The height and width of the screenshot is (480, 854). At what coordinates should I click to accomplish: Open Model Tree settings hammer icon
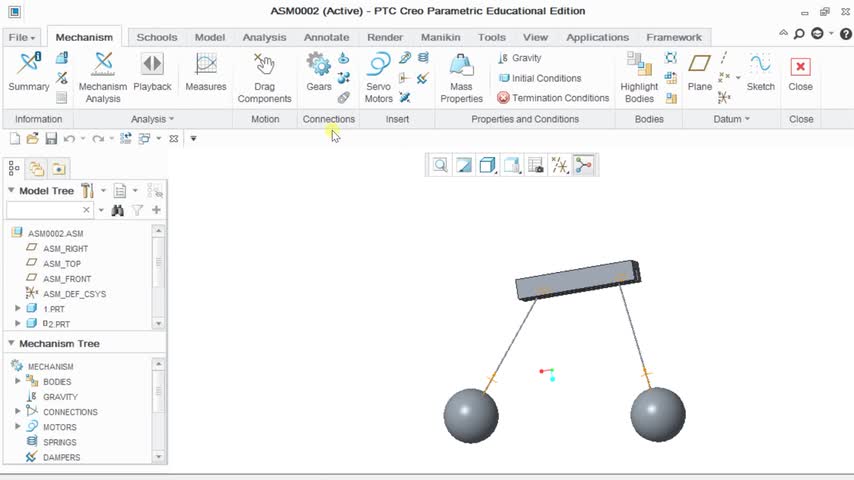click(x=87, y=191)
